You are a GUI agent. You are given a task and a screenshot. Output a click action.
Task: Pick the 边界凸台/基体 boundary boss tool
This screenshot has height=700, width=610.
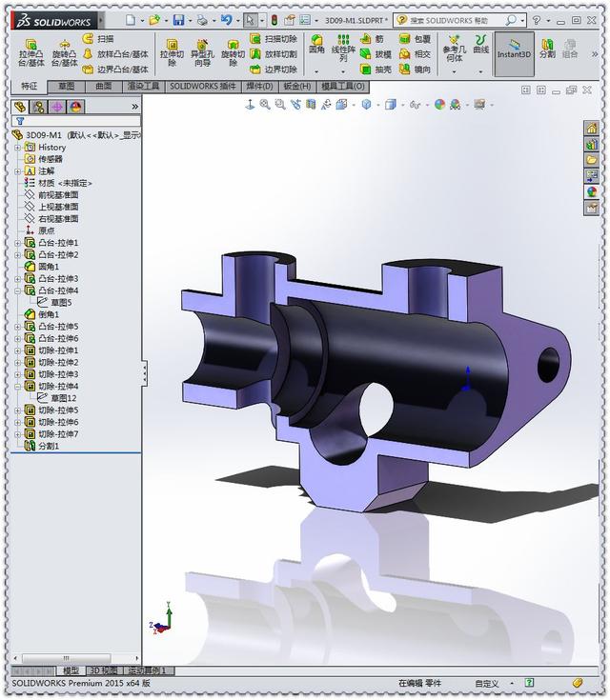tap(115, 70)
